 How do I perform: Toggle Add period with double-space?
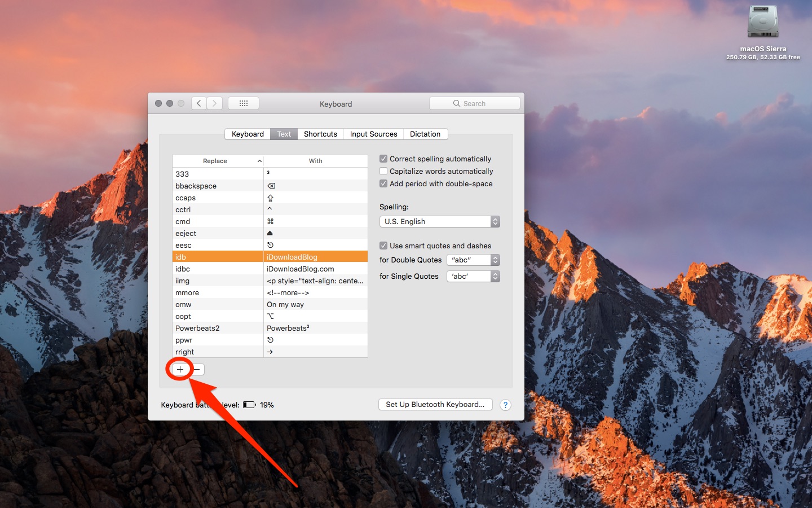383,183
